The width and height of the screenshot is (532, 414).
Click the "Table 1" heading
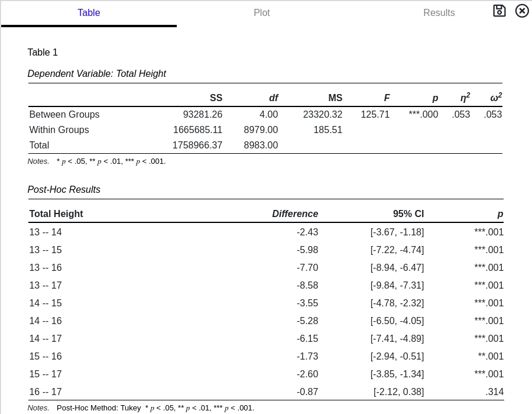point(43,52)
